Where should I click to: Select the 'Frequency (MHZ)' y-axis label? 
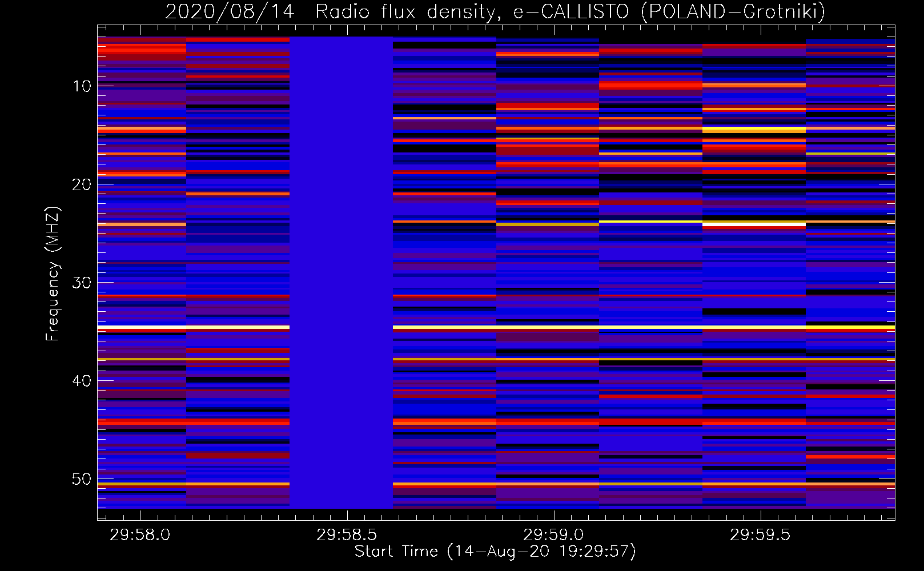click(x=52, y=274)
